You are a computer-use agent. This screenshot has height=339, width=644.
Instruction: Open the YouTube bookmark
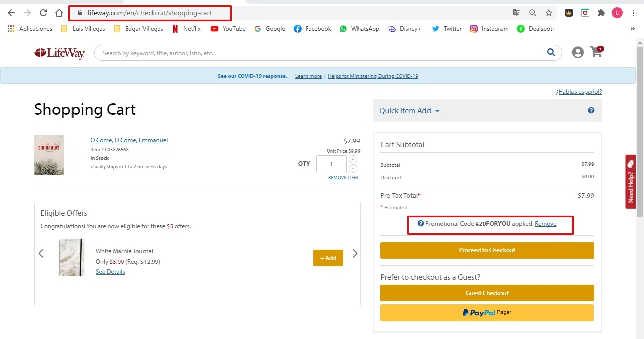pos(228,29)
